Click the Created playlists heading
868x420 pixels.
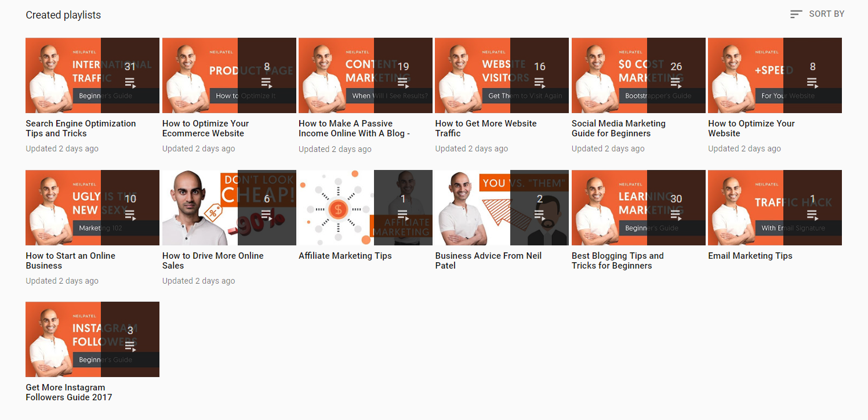[x=63, y=15]
